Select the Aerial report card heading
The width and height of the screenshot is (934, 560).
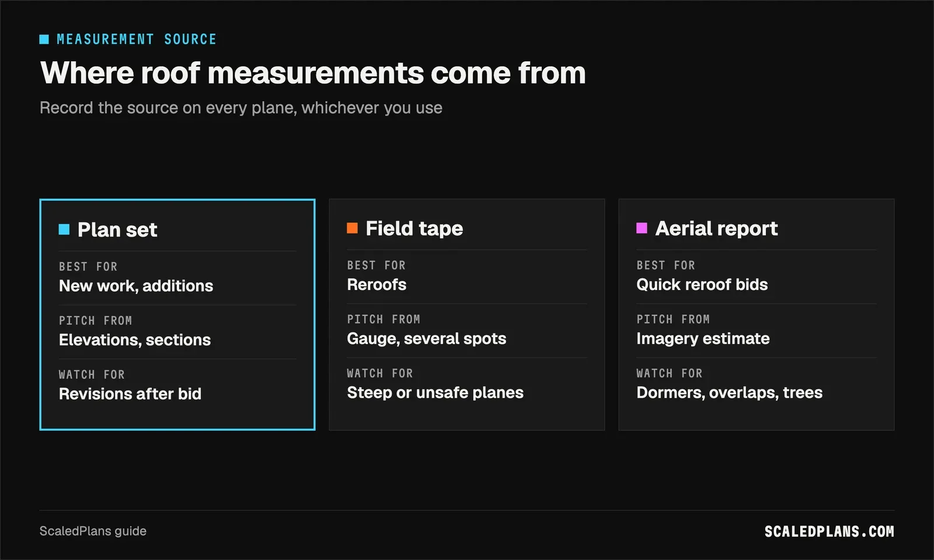pos(716,229)
